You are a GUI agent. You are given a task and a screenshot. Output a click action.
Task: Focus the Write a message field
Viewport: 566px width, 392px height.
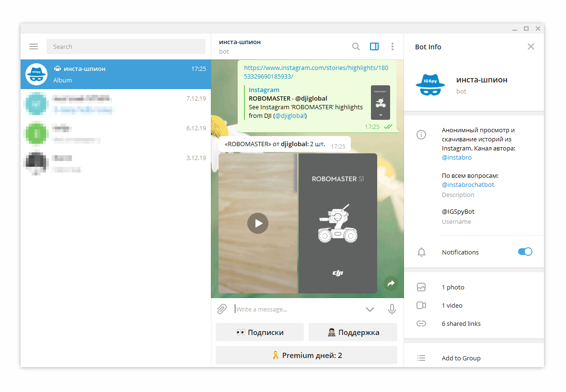click(x=298, y=310)
